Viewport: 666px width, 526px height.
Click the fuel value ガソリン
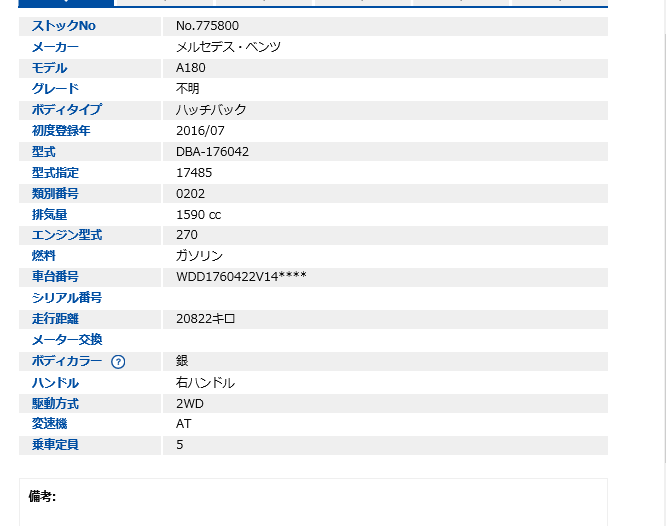199,256
